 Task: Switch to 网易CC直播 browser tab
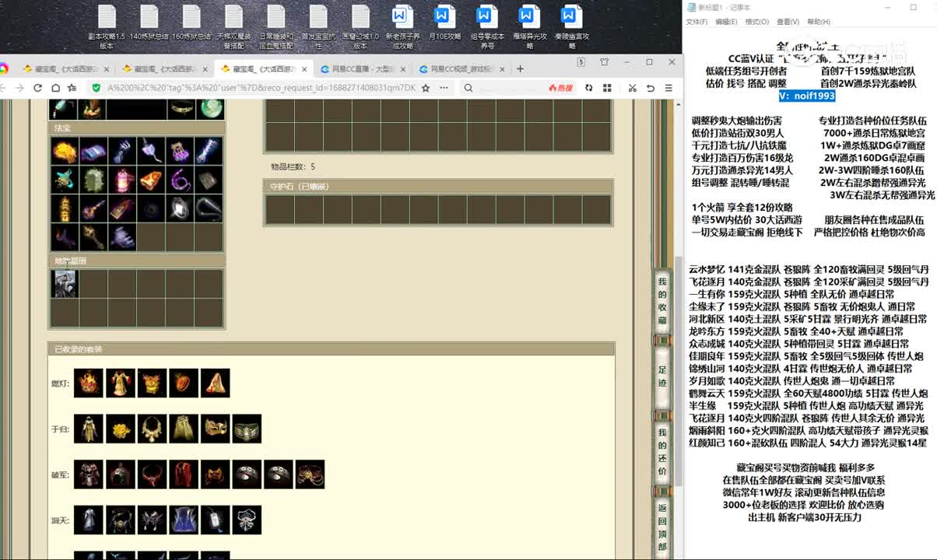click(363, 68)
